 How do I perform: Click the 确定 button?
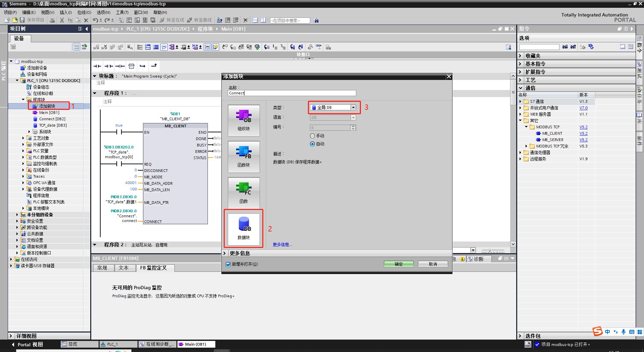pos(399,264)
